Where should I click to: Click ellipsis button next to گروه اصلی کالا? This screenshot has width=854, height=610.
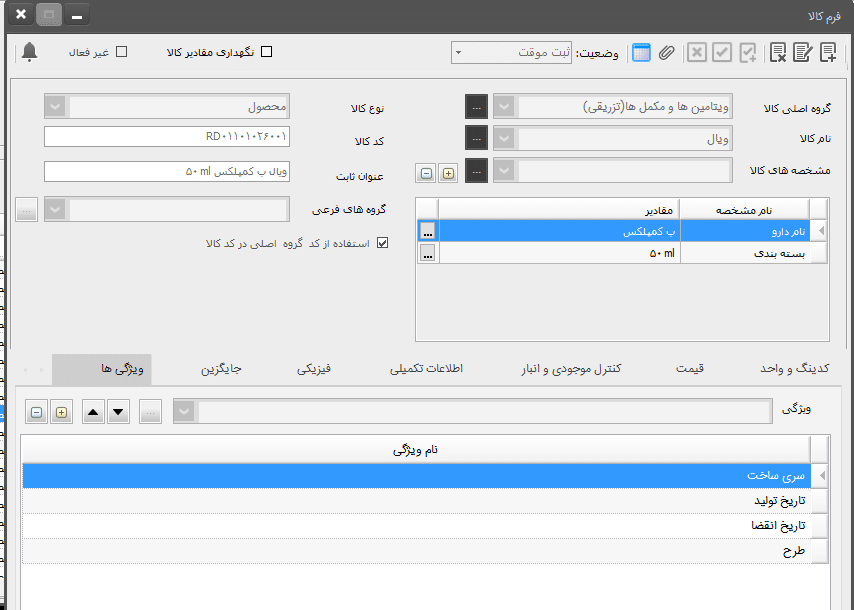(x=477, y=107)
